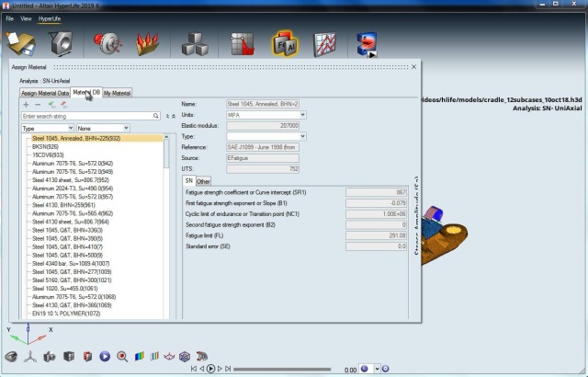
Task: Open the load history chart icon
Action: coord(324,45)
